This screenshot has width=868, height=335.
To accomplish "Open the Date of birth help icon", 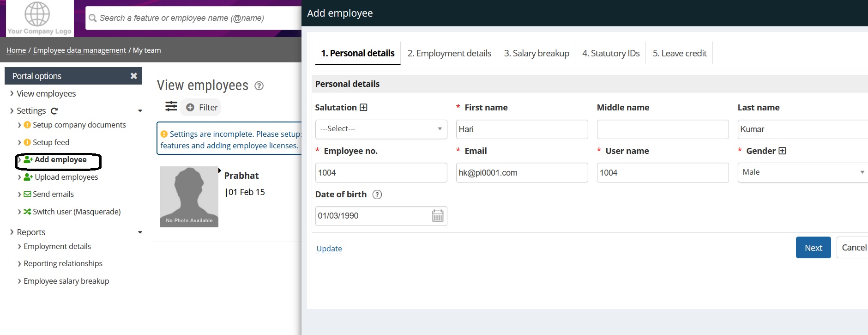I will click(x=377, y=195).
